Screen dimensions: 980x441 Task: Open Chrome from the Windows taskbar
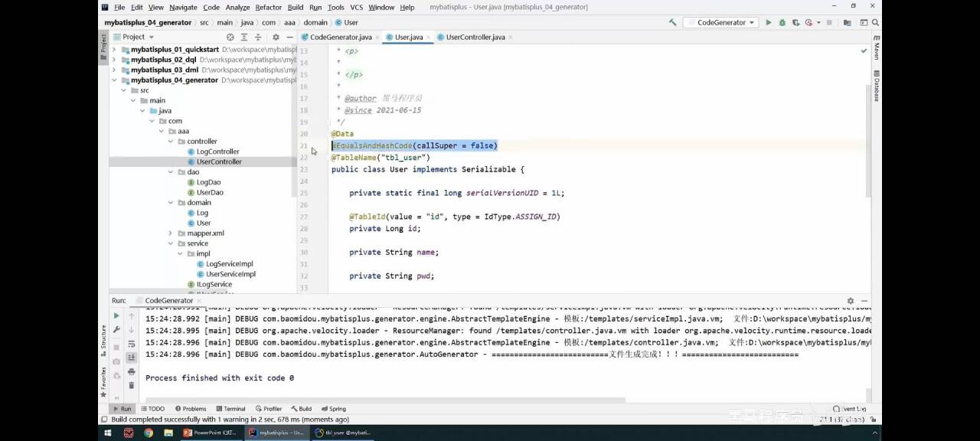pos(148,433)
